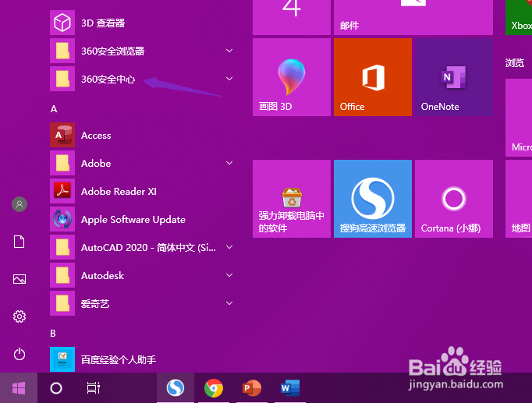Screen dimensions: 532x403
Task: Click the 360安全中心 folder icon
Action: click(62, 79)
